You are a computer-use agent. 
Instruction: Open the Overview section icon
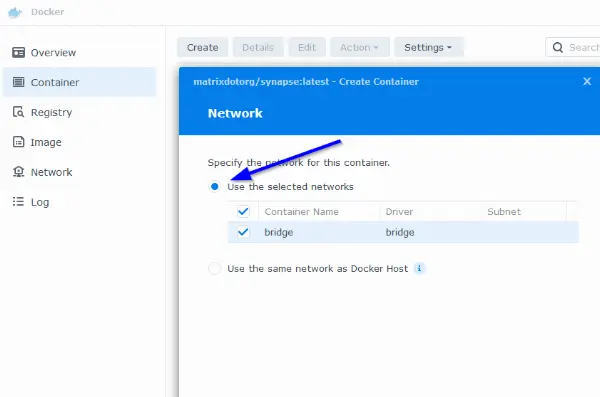pos(18,52)
